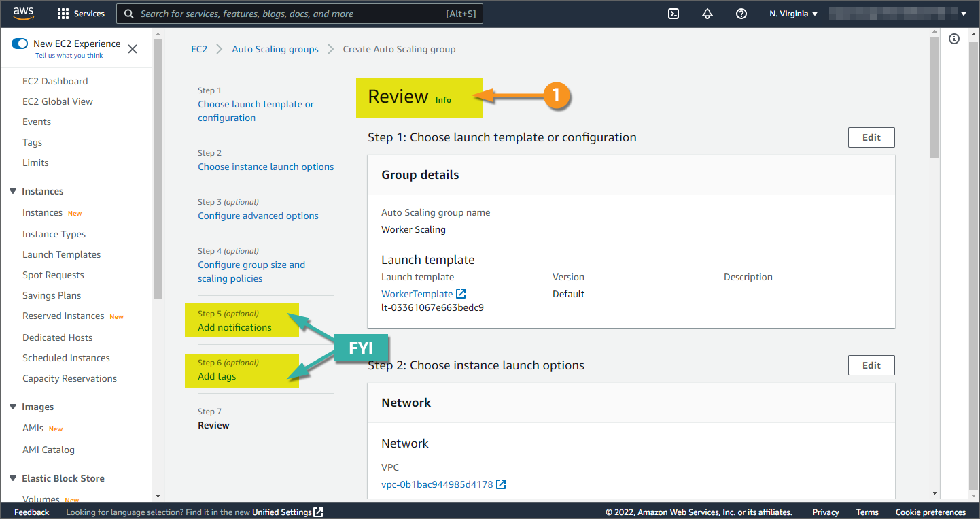980x519 pixels.
Task: Open VPC external link icon
Action: pyautogui.click(x=501, y=484)
